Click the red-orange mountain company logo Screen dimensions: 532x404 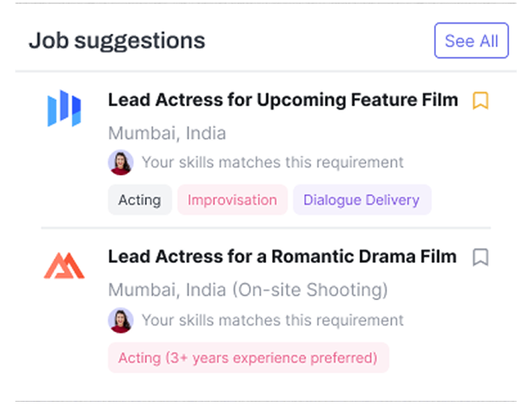coord(64,265)
